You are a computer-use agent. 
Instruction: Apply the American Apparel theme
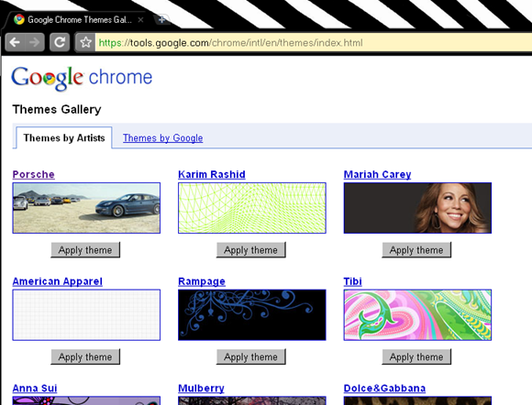coord(85,356)
